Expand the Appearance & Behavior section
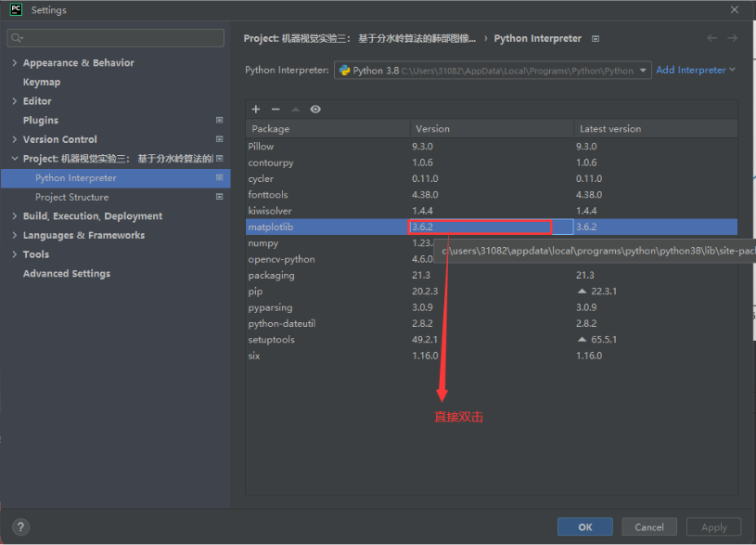The width and height of the screenshot is (756, 545). [14, 63]
